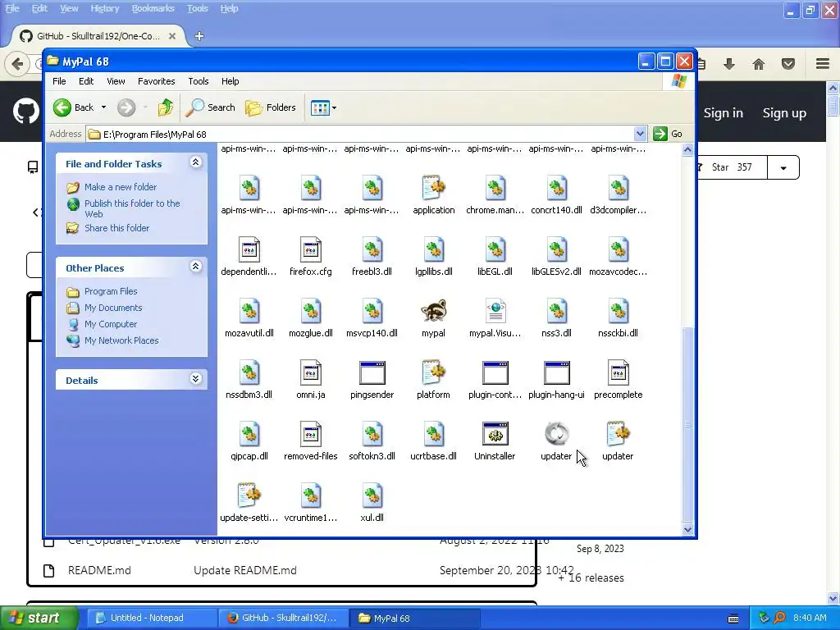Go to My Documents in Other Places

click(113, 308)
